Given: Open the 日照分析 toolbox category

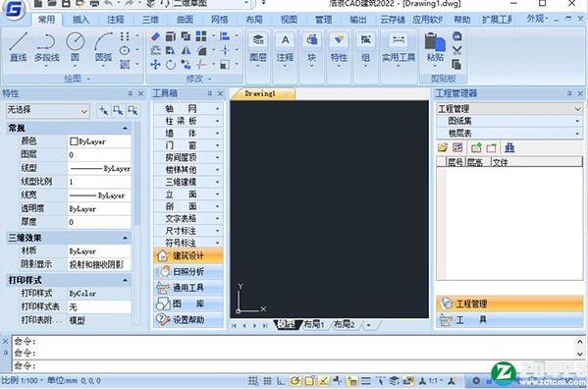Looking at the screenshot, I should pyautogui.click(x=188, y=271).
